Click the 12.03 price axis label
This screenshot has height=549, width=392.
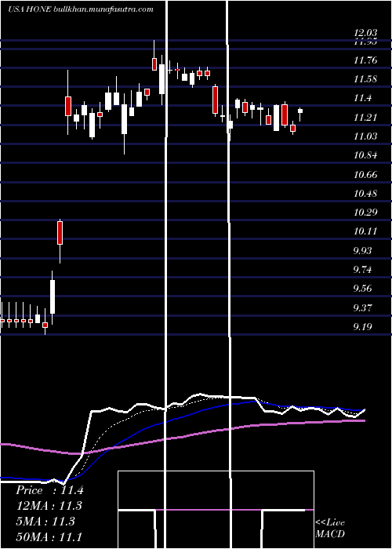365,33
